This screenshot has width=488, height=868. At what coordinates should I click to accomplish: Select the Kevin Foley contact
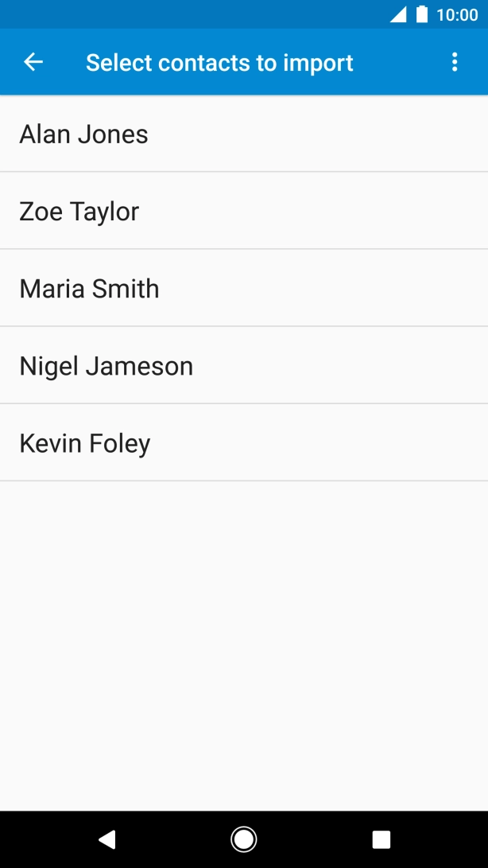85,443
